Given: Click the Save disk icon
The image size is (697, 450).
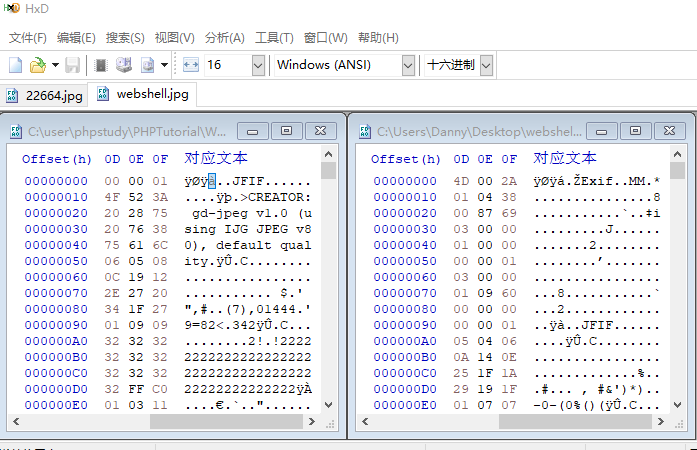Looking at the screenshot, I should 73,65.
